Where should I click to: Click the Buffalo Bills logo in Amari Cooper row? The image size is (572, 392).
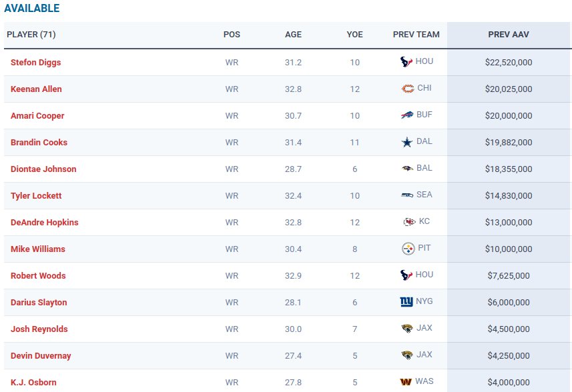[x=407, y=115]
